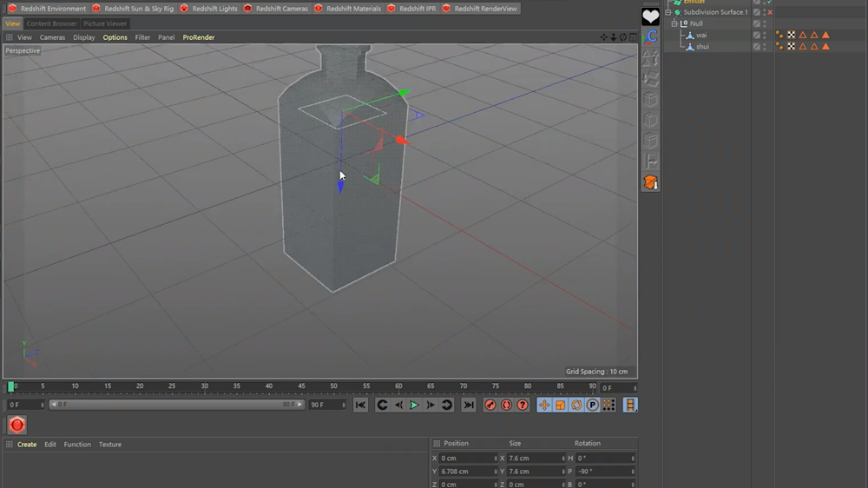Click the orange cube with arrow icon
Viewport: 868px width, 488px height.
[x=650, y=181]
